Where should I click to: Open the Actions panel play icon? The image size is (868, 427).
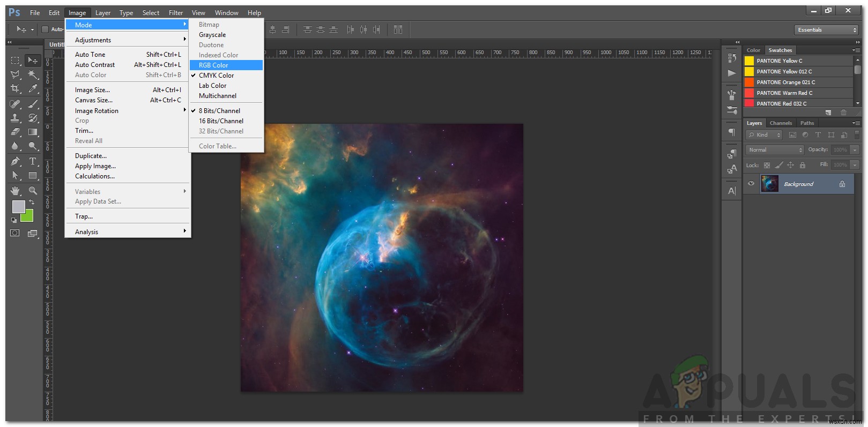point(732,73)
